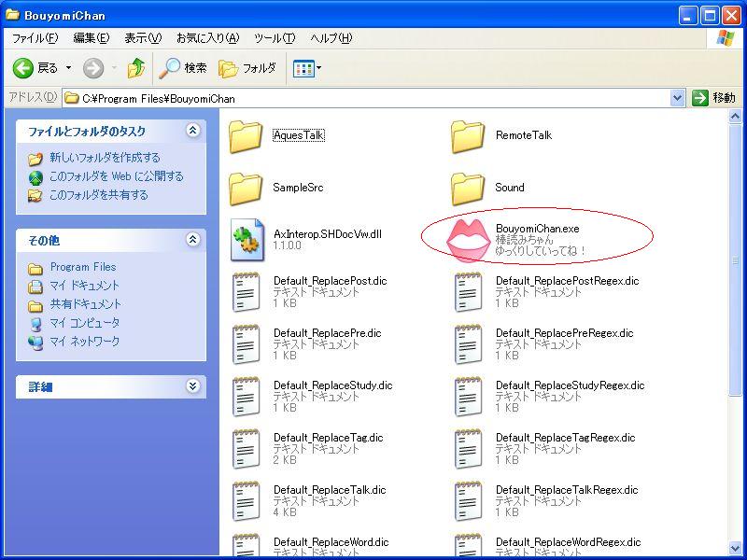Open the Back button history dropdown arrow

coord(68,68)
